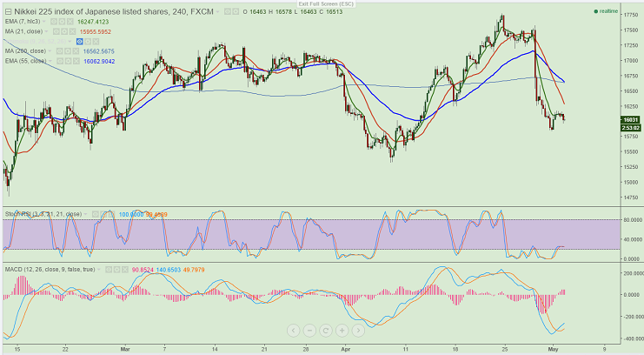Click countdown timer 2:53:02 on price axis

pyautogui.click(x=630, y=128)
